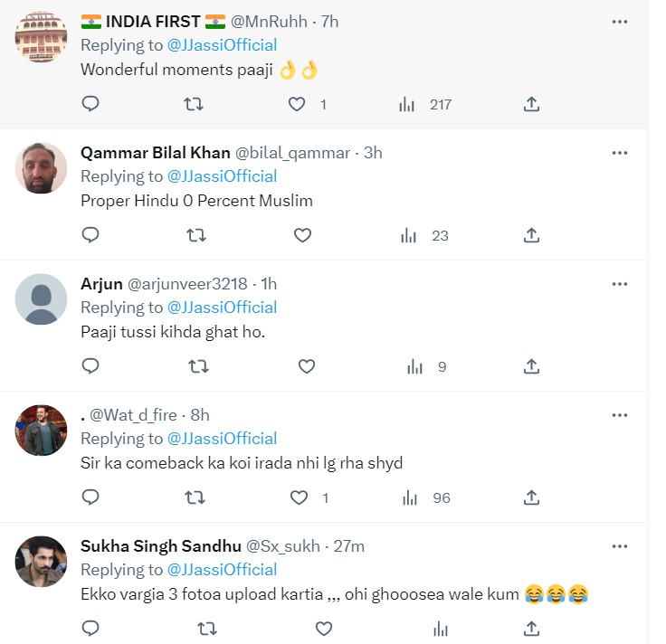Viewport: 666px width, 644px height.
Task: Like Qammar Bilal Khan's reply
Action: click(x=302, y=236)
